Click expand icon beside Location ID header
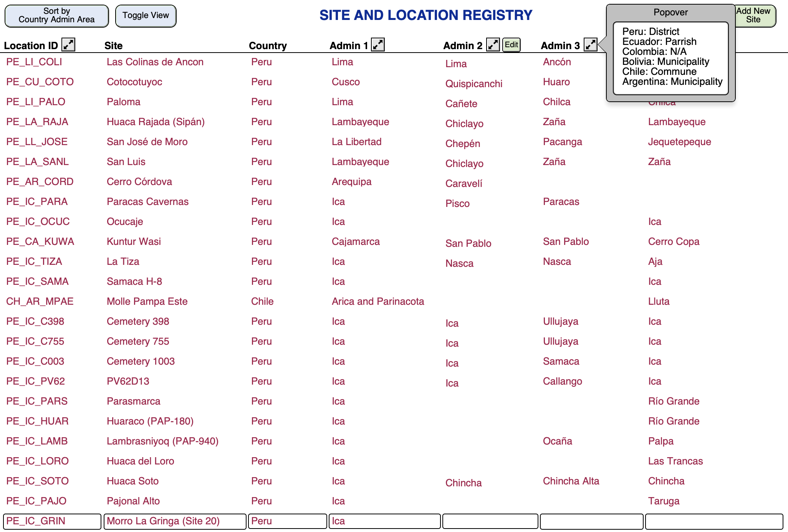Image resolution: width=788 pixels, height=532 pixels. [x=69, y=45]
